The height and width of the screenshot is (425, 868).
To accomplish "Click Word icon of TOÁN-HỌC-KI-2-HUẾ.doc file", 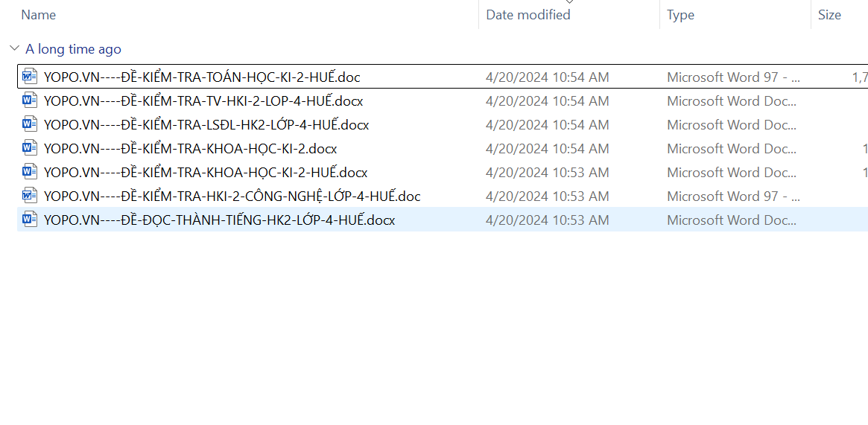I will [30, 77].
